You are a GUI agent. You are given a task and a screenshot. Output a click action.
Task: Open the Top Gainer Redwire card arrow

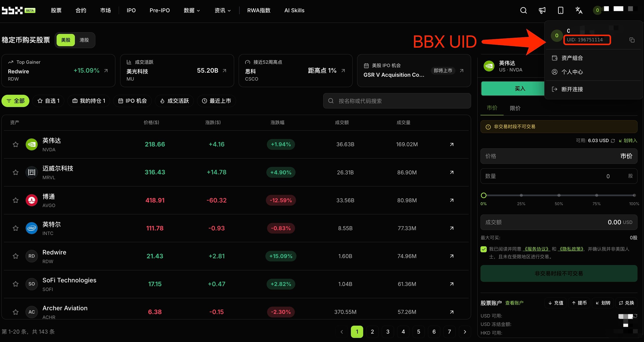coord(106,71)
